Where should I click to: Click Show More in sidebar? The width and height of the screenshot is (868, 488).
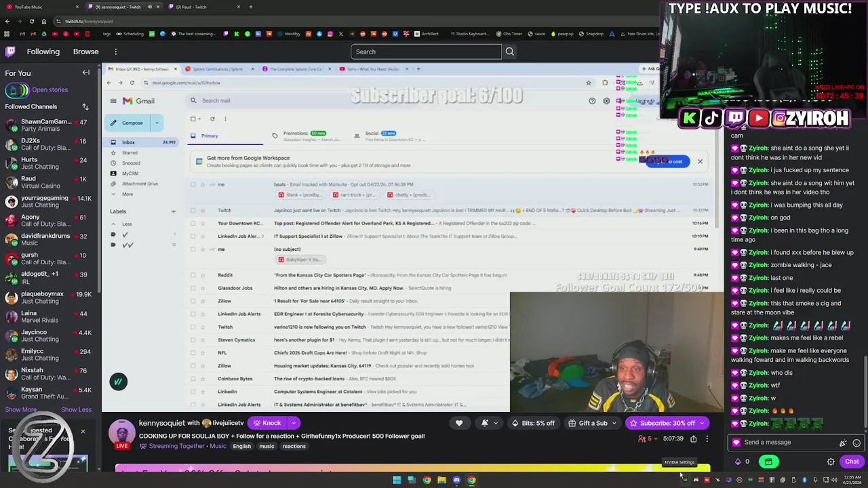click(21, 409)
